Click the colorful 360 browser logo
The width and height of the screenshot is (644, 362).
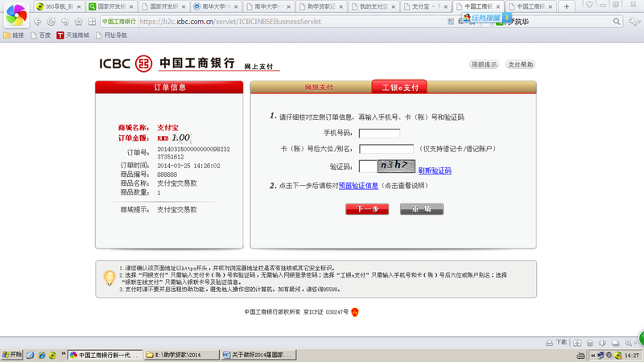(x=16, y=14)
